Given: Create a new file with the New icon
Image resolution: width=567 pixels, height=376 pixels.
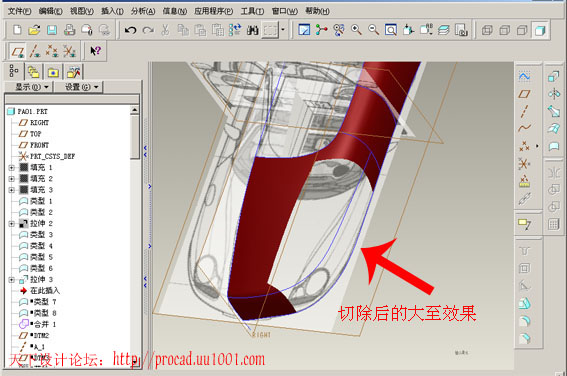Looking at the screenshot, I should (x=17, y=30).
